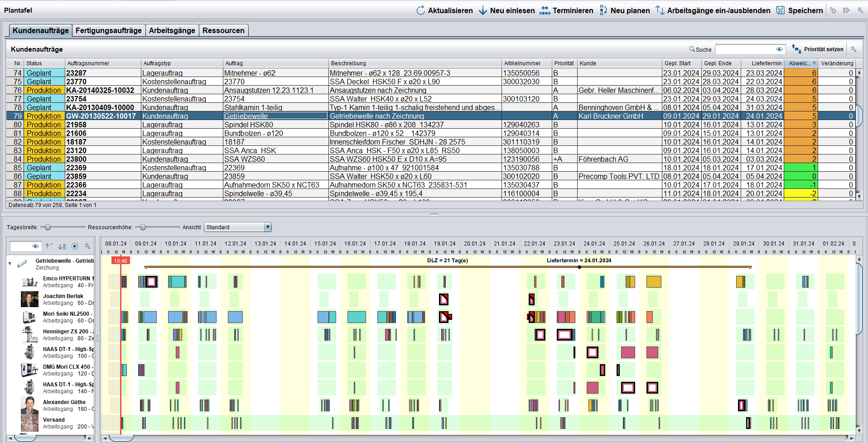Select order row KA-20130409-10000
868x443 pixels.
point(431,107)
